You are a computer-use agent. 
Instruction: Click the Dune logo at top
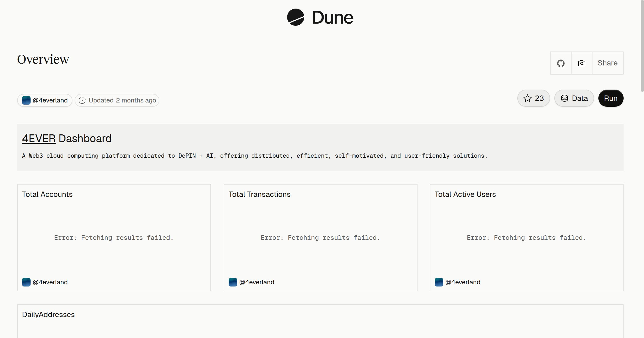coord(320,17)
